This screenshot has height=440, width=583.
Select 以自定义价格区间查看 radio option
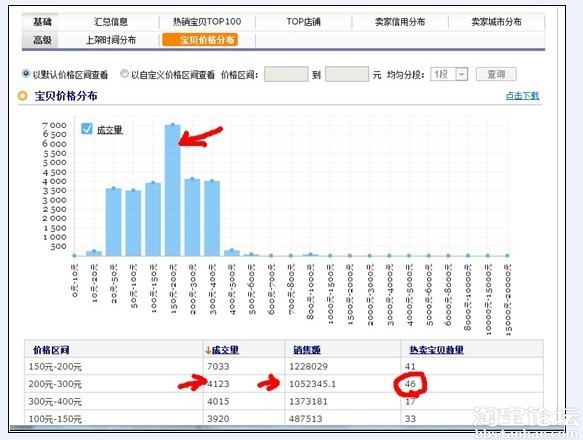[x=124, y=74]
